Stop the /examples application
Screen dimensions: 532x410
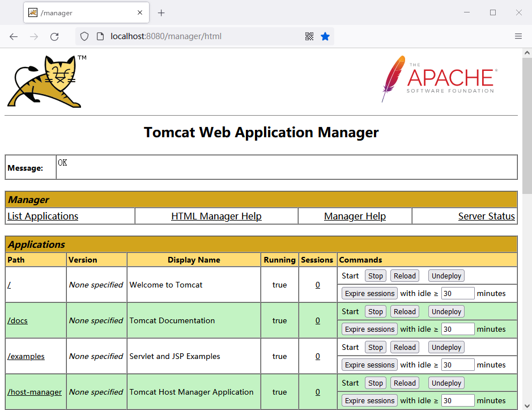coord(376,347)
